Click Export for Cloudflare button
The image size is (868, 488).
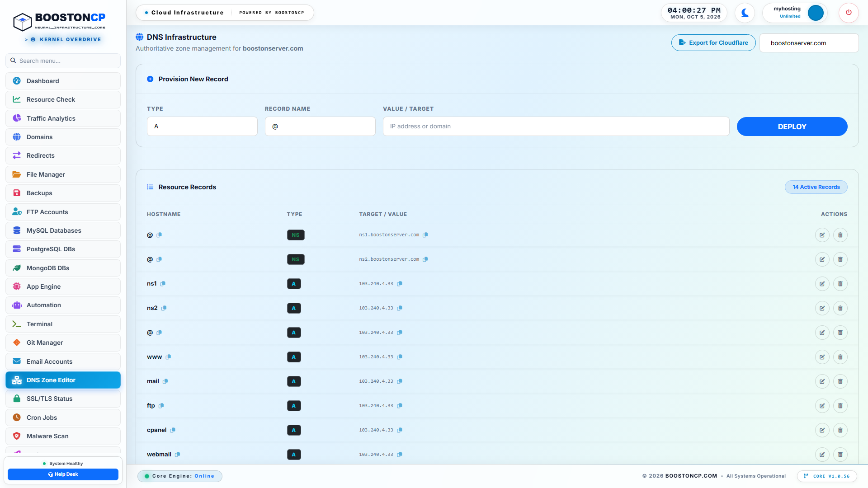coord(713,43)
